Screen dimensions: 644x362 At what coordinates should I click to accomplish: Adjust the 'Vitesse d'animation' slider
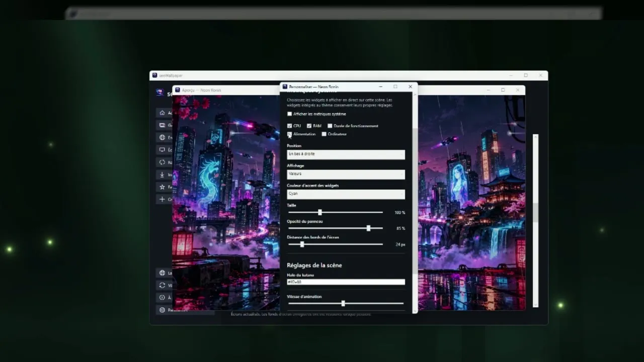point(346,304)
